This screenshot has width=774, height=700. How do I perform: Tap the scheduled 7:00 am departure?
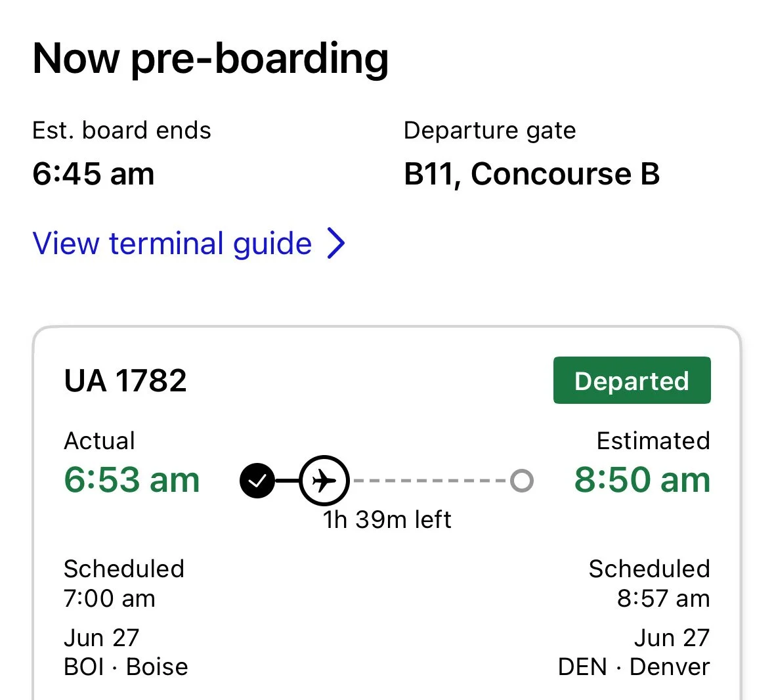click(x=110, y=599)
